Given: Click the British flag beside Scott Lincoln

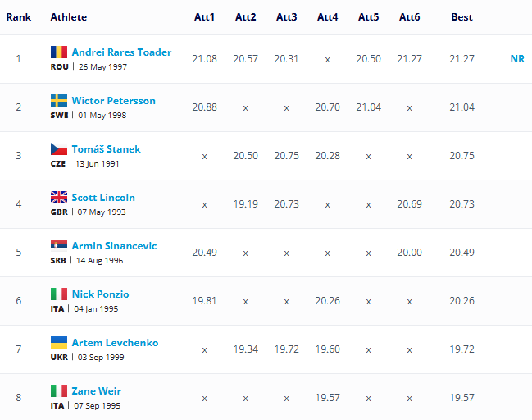Looking at the screenshot, I should pyautogui.click(x=58, y=198).
